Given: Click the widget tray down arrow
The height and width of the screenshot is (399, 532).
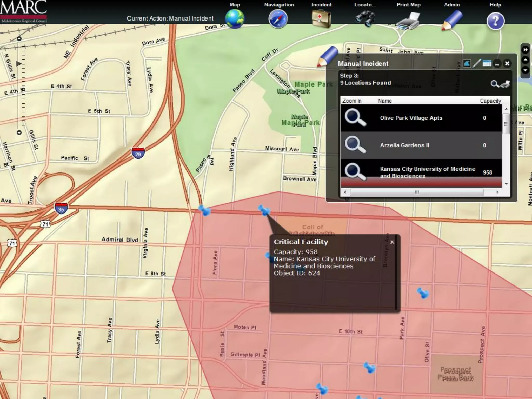Looking at the screenshot, I should coord(526,70).
